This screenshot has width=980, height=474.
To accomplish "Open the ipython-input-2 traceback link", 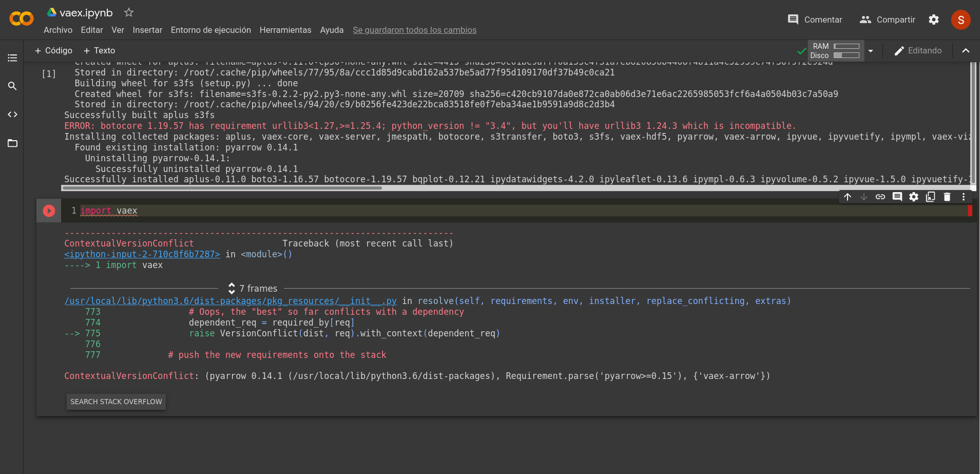I will [142, 254].
